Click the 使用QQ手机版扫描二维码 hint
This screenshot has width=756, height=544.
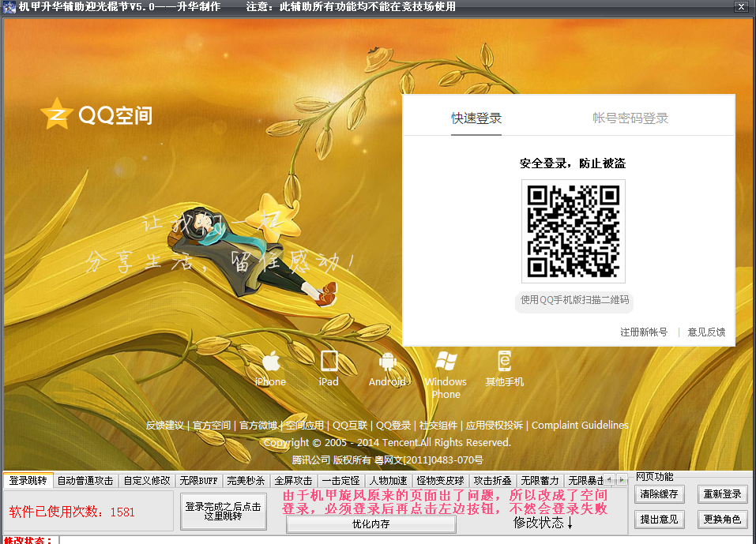[x=575, y=300]
